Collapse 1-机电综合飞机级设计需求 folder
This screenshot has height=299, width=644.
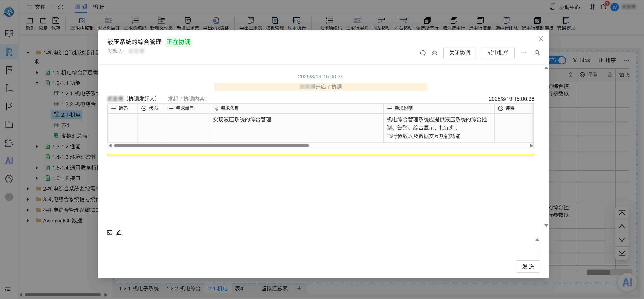[28, 53]
